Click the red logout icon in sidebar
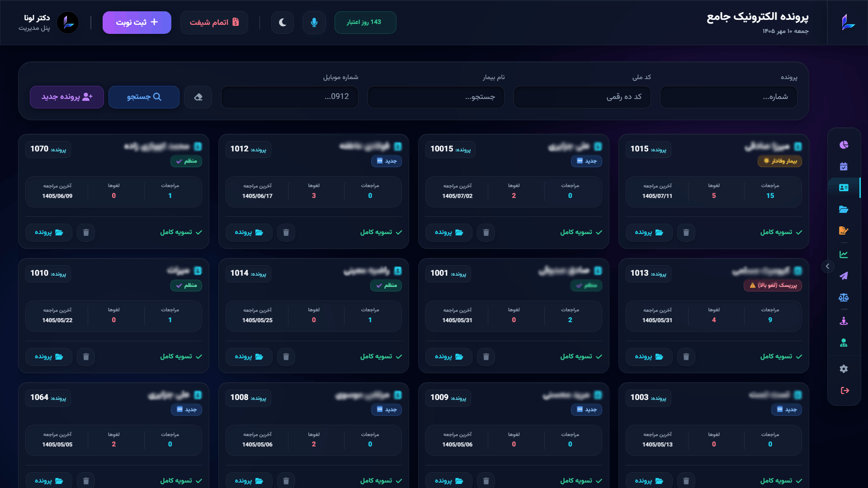 coord(844,390)
